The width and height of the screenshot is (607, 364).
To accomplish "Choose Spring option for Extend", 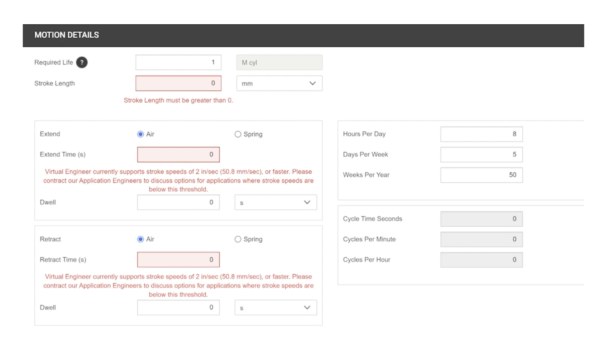I will [x=238, y=134].
